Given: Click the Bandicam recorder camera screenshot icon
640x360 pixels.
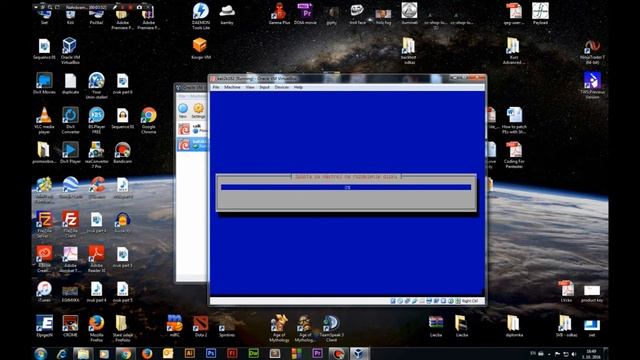Looking at the screenshot, I should click(x=139, y=7).
